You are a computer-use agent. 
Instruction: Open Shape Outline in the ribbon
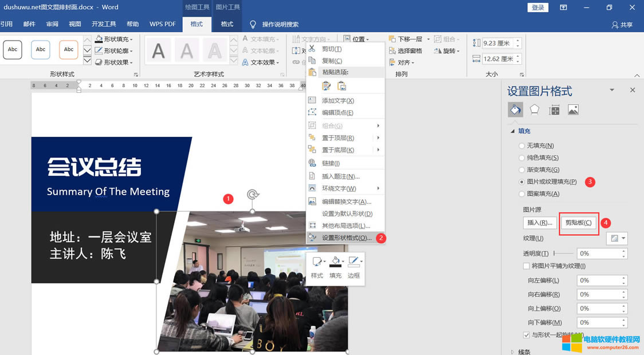[x=115, y=50]
